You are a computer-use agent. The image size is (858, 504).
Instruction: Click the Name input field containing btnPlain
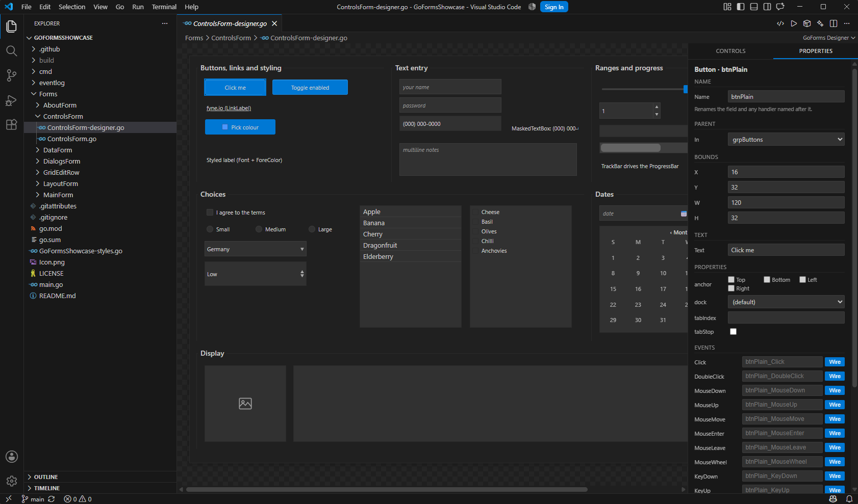pyautogui.click(x=786, y=96)
